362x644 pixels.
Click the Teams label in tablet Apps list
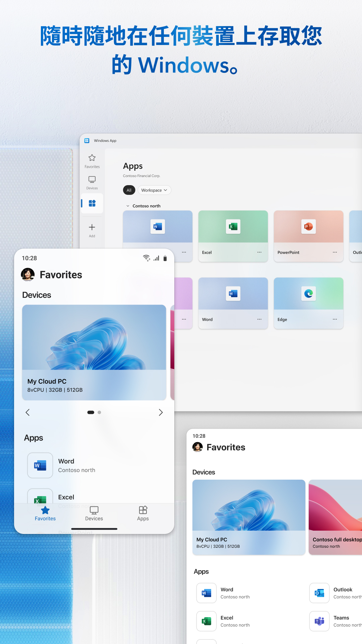coord(341,618)
